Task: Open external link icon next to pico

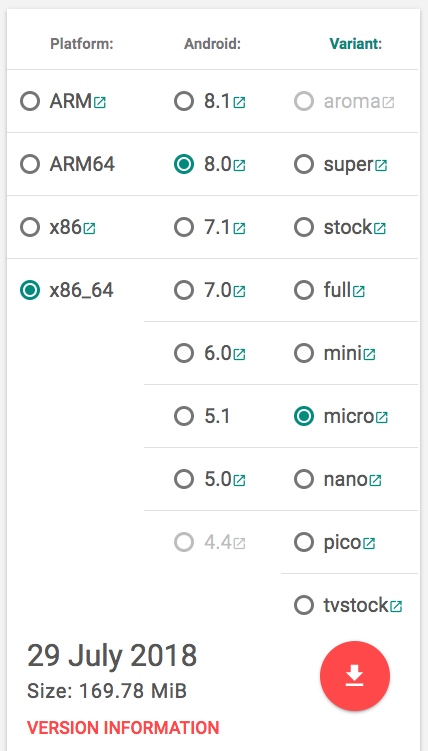Action: 369,543
